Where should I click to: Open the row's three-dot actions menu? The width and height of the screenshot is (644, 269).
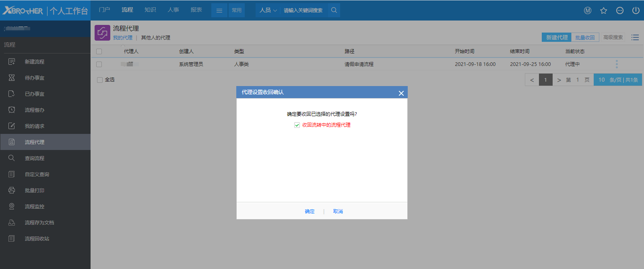tap(617, 64)
